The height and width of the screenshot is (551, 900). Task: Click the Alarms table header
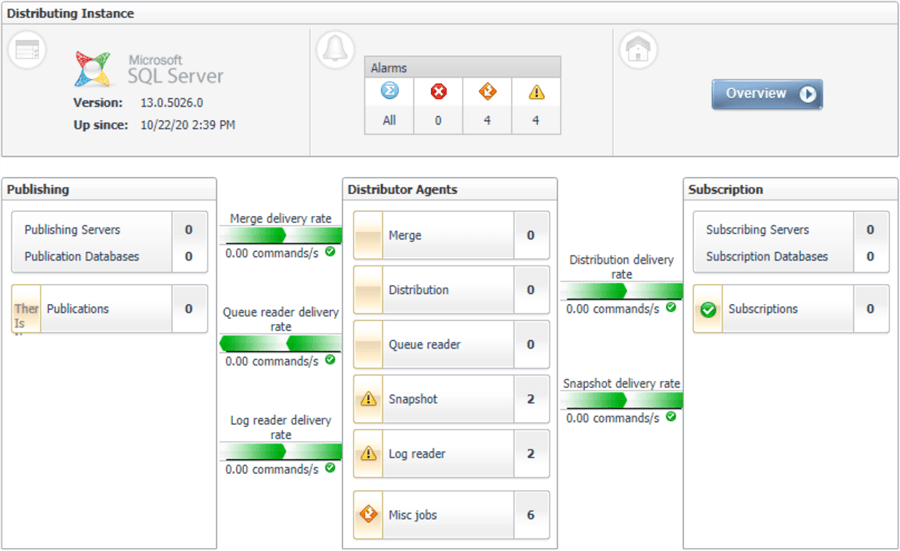(x=463, y=68)
